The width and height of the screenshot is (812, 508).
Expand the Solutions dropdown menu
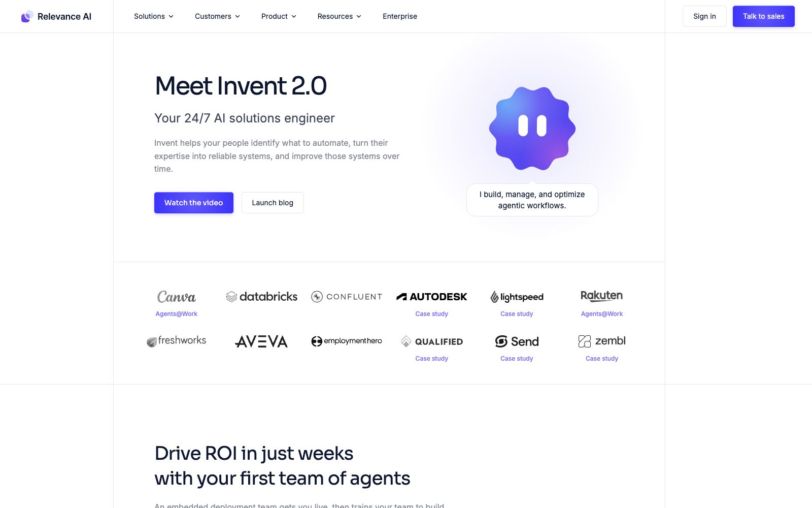154,16
